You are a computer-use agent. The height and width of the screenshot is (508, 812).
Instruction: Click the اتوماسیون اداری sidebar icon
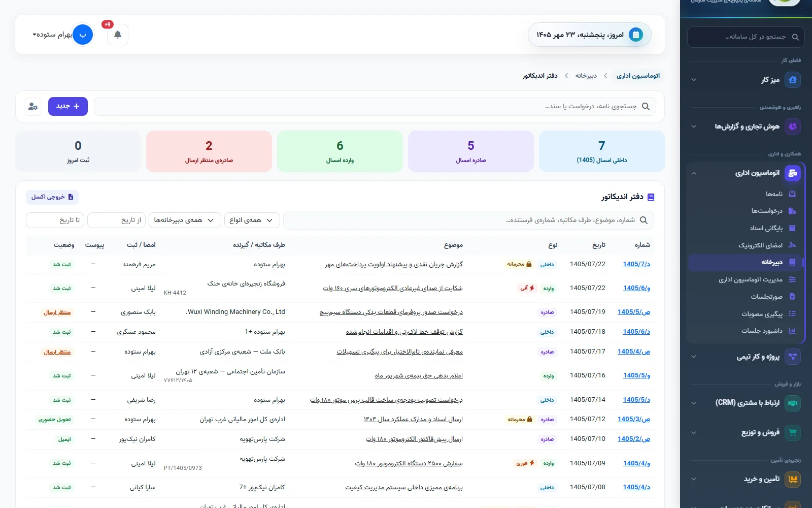793,173
